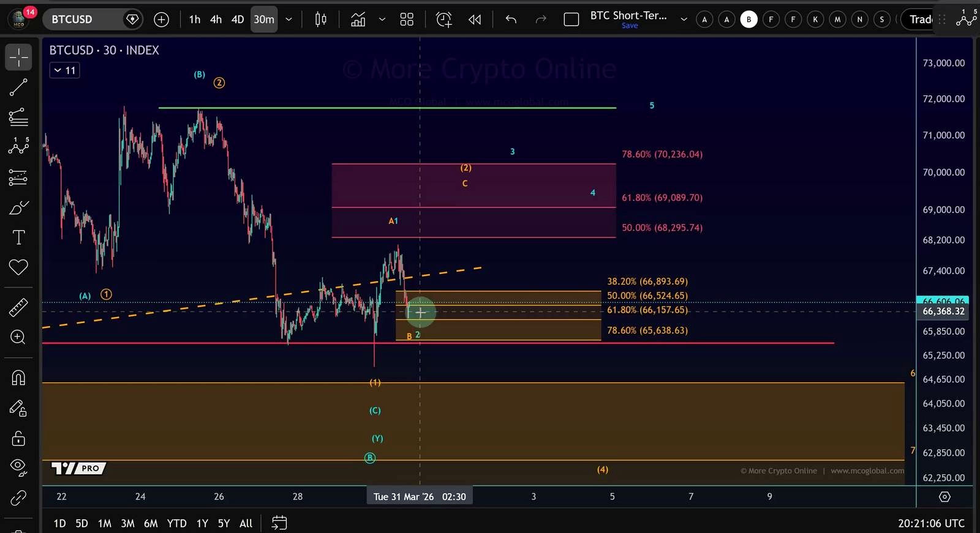Click the Trade button
Viewport: 980px width, 533px height.
click(x=920, y=20)
